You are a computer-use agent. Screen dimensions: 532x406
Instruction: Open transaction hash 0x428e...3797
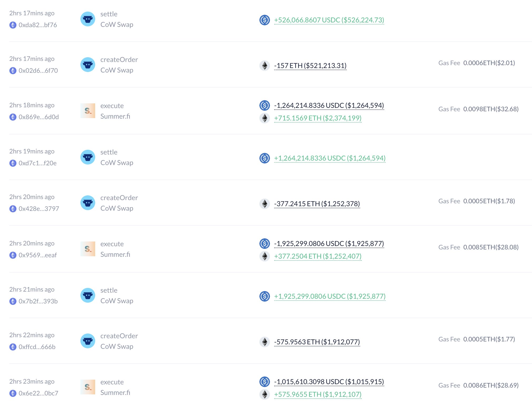point(39,209)
